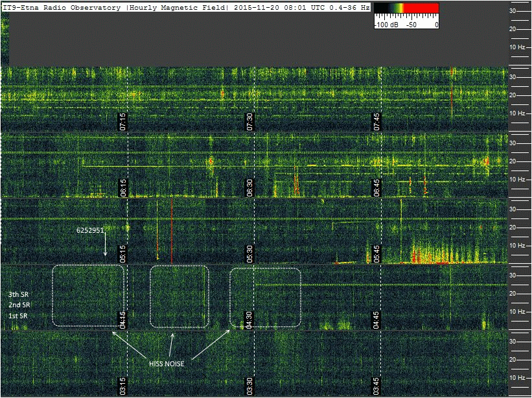This screenshot has width=532, height=398.
Task: Pick the 05:45 time marker
Action: 376,253
